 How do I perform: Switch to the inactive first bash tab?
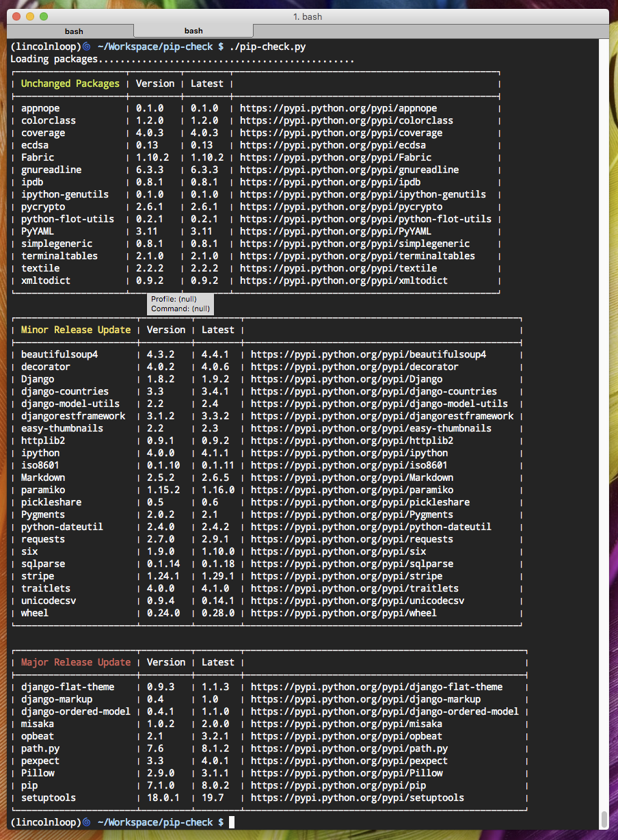click(x=74, y=31)
